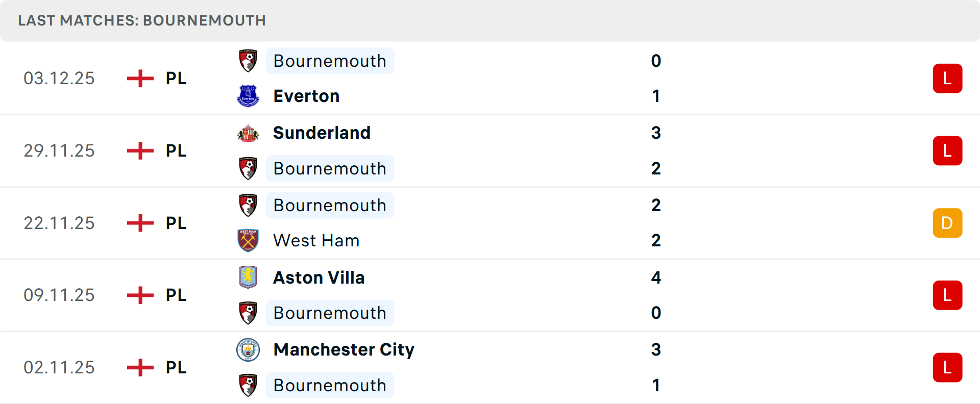The height and width of the screenshot is (404, 980).
Task: Click the Last Matches: Bournemouth header
Action: 142,20
